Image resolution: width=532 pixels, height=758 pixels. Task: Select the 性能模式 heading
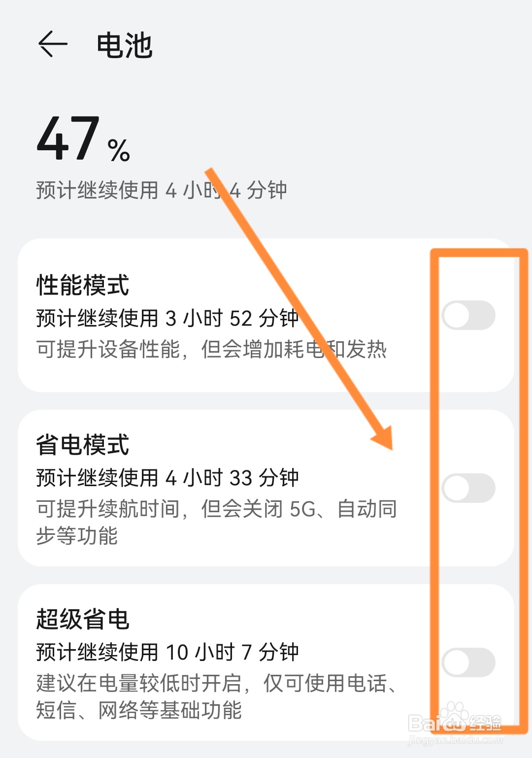tap(83, 285)
